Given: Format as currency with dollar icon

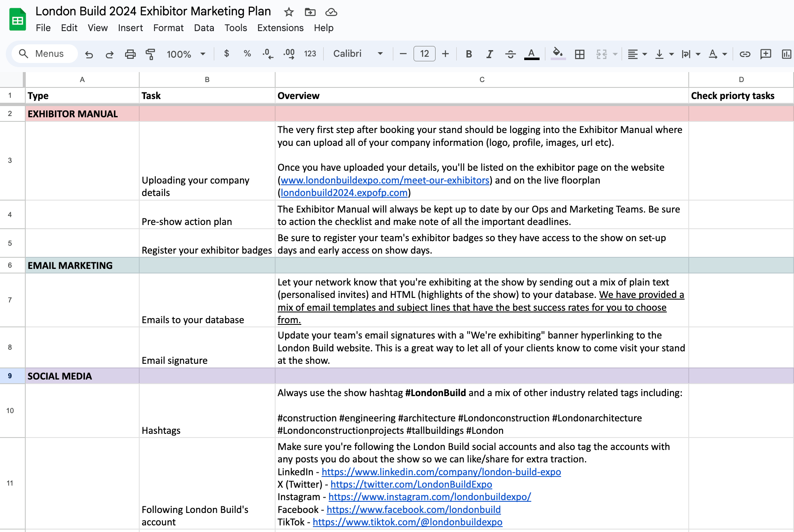Looking at the screenshot, I should (226, 53).
